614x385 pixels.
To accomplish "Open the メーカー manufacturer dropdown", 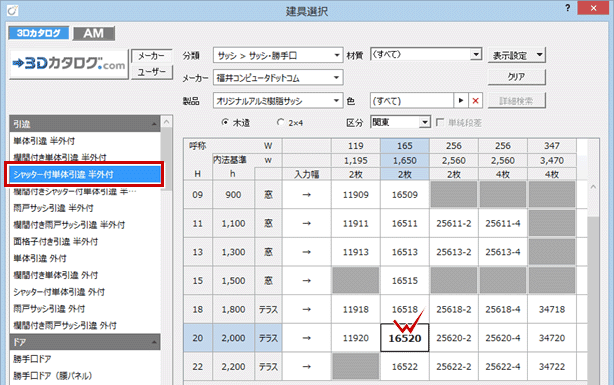I will (x=278, y=78).
